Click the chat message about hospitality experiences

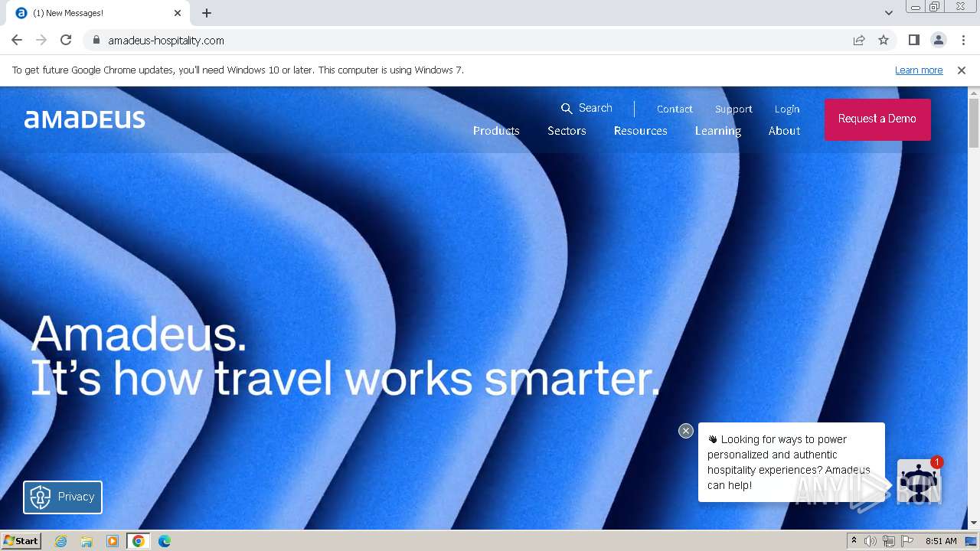coord(792,462)
